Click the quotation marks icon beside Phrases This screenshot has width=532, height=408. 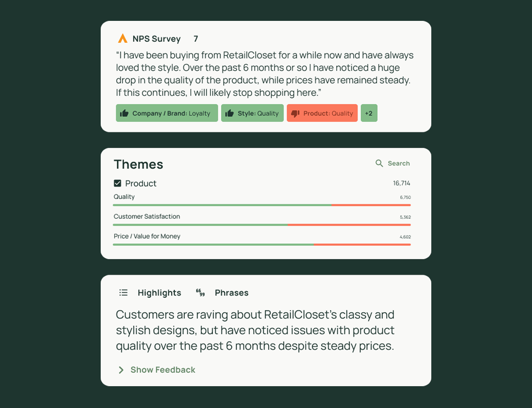click(x=199, y=293)
